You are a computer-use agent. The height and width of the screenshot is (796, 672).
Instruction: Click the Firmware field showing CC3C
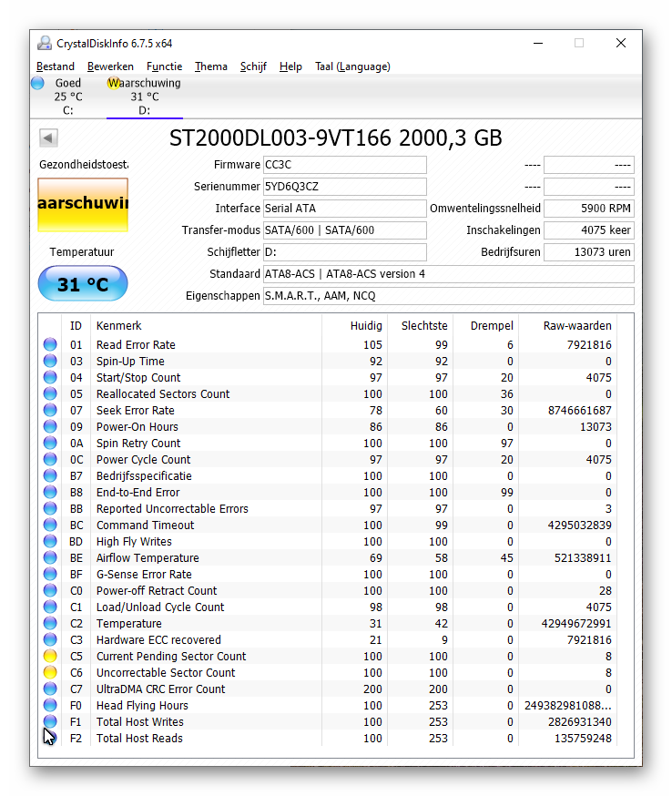point(343,165)
